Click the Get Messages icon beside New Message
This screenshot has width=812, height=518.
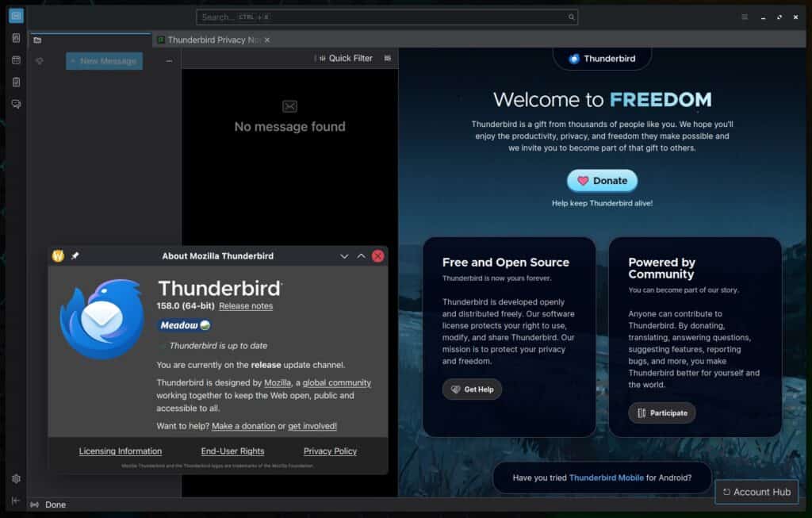[x=40, y=61]
